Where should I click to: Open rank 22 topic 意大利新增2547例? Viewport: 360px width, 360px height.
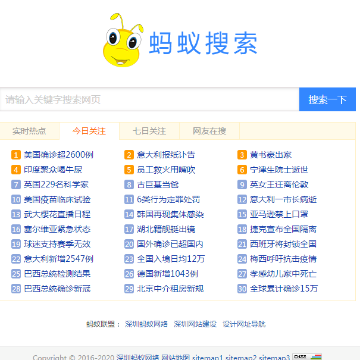pyautogui.click(x=58, y=259)
